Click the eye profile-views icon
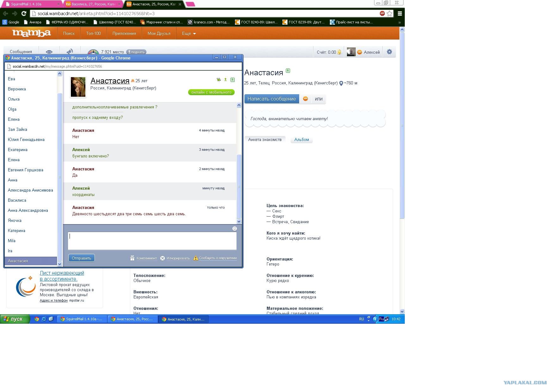This screenshot has width=555, height=392. [x=49, y=52]
